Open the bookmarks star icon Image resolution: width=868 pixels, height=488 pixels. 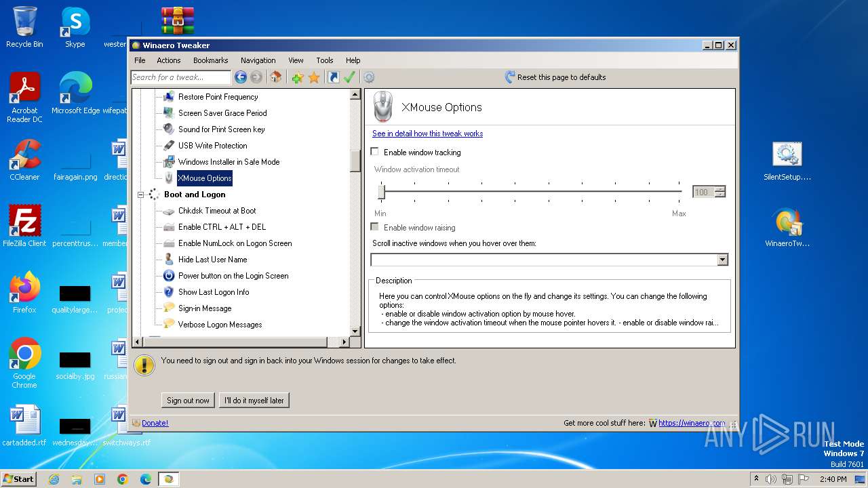[x=314, y=77]
